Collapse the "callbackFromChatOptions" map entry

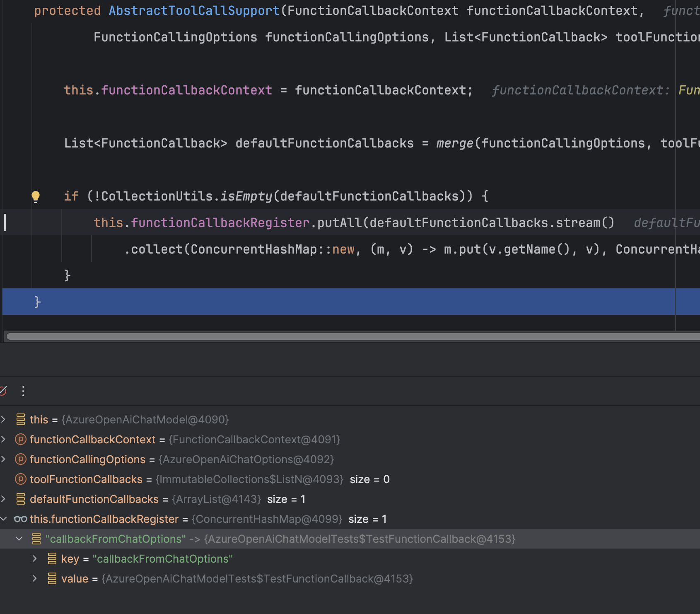[x=19, y=539]
